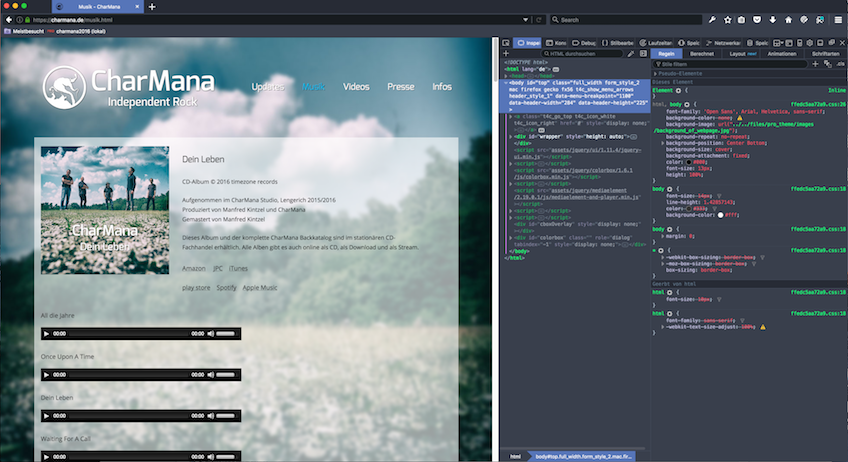The height and width of the screenshot is (462, 848).
Task: Switch to the Berechnet tab
Action: coord(701,53)
